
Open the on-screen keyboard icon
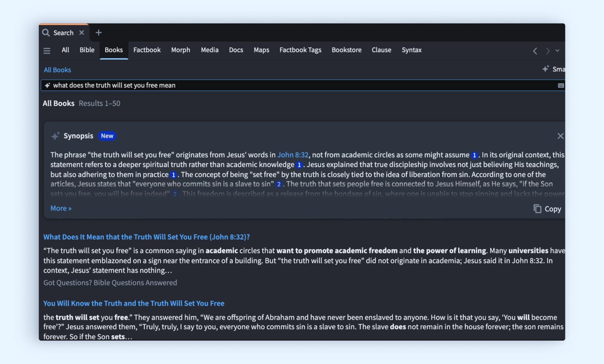561,85
